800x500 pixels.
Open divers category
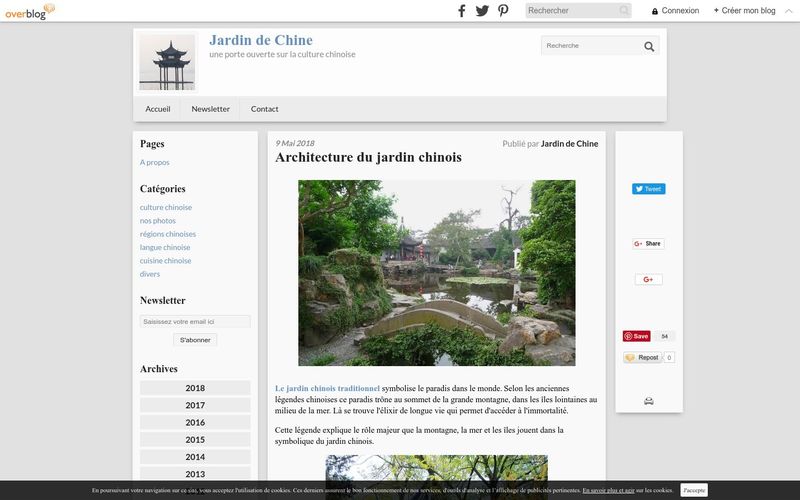click(x=149, y=273)
